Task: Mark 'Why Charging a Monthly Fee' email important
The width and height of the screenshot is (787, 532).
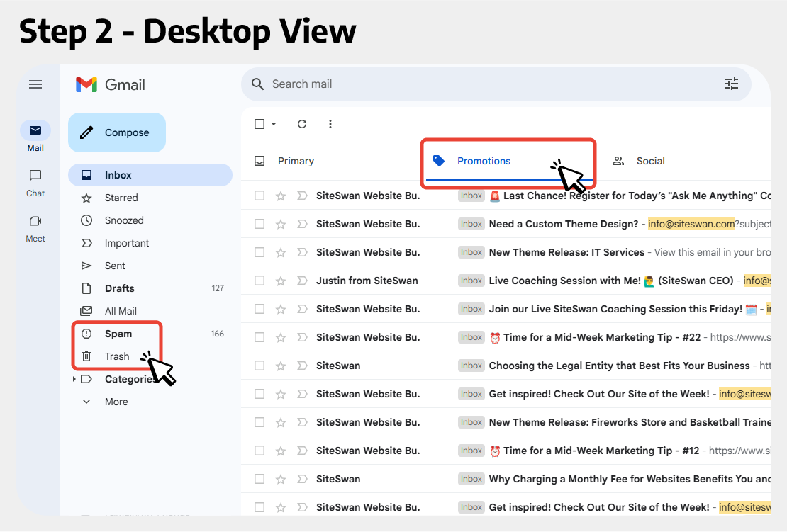Action: pos(301,480)
